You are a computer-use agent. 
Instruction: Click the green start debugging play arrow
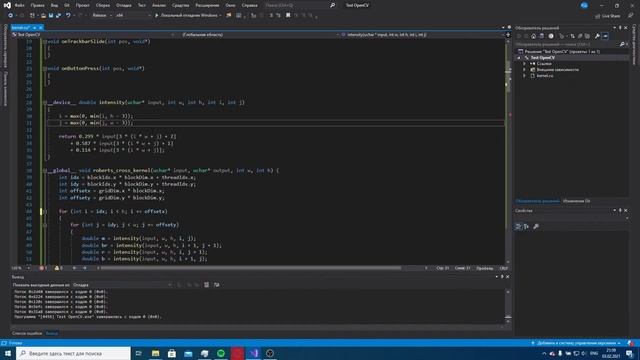(156, 16)
